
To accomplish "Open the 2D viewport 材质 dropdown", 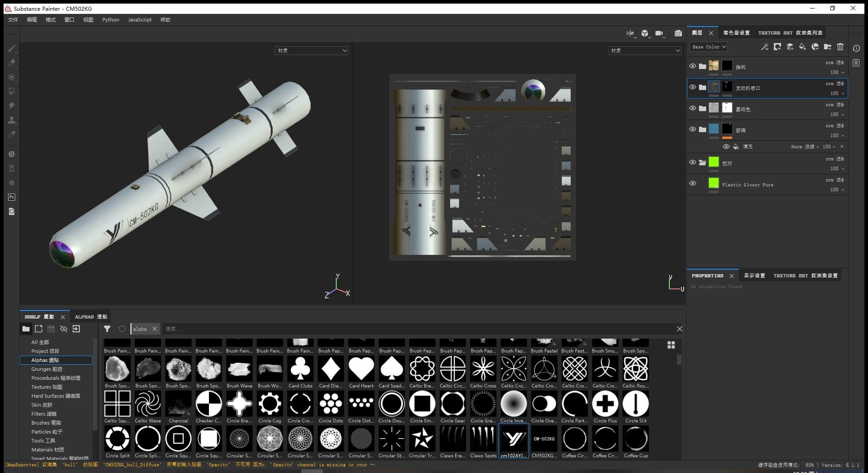I will coord(645,51).
